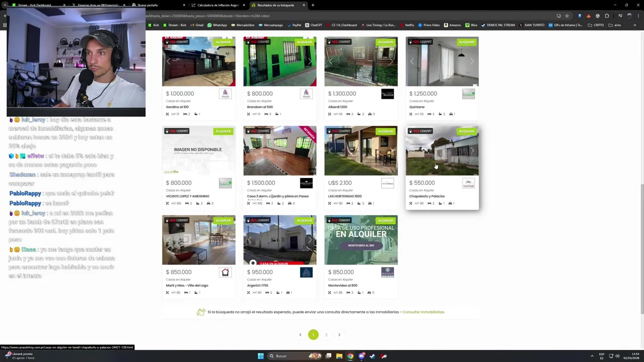
Task: Go to results page 2
Action: click(326, 335)
